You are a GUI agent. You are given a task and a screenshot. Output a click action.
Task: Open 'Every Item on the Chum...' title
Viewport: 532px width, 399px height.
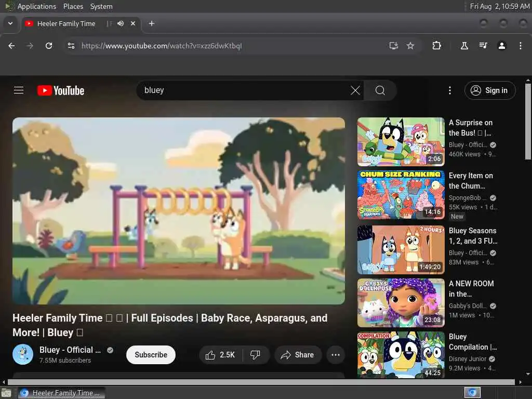(471, 180)
